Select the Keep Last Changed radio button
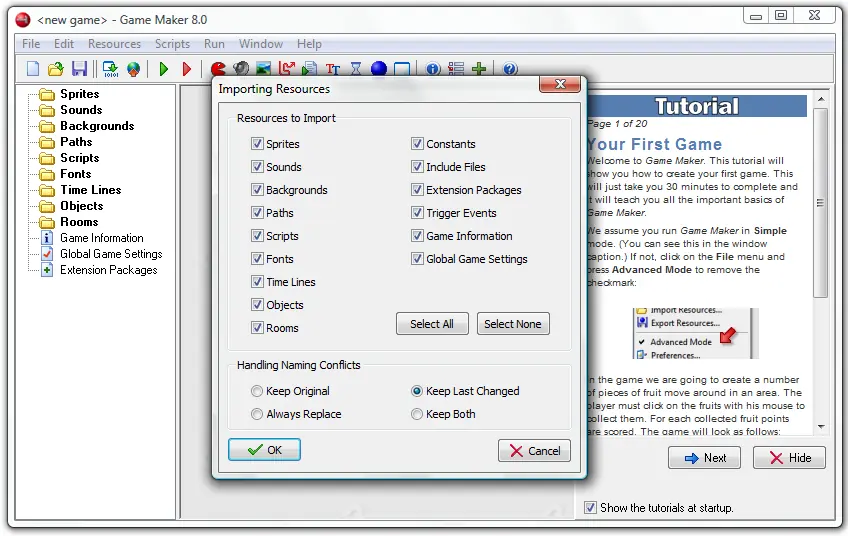 point(416,391)
